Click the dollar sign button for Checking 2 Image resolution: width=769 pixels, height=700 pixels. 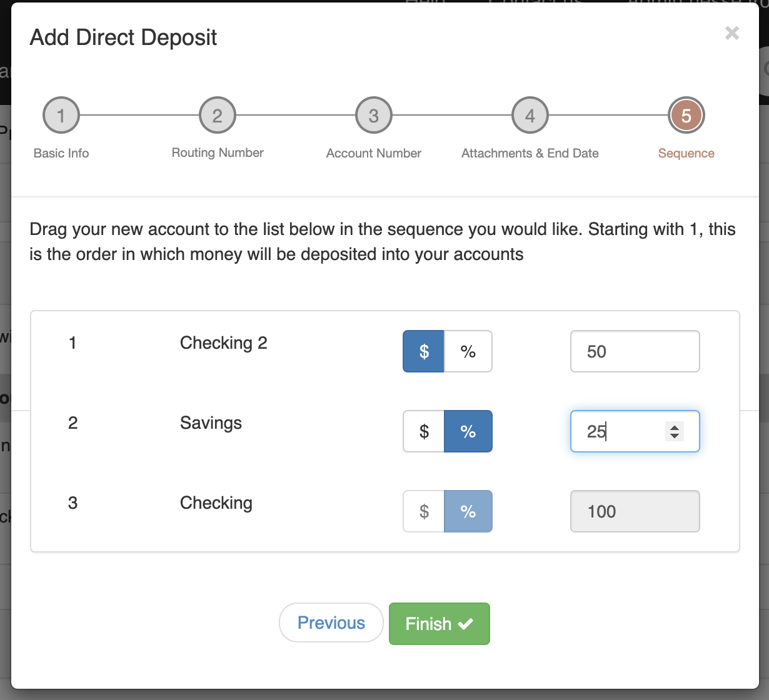point(424,351)
